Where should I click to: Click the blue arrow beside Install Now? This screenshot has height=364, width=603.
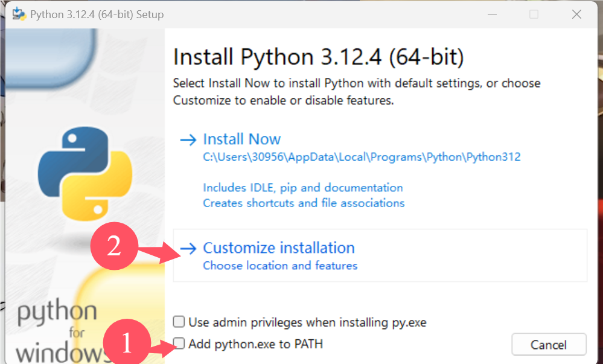[x=188, y=139]
